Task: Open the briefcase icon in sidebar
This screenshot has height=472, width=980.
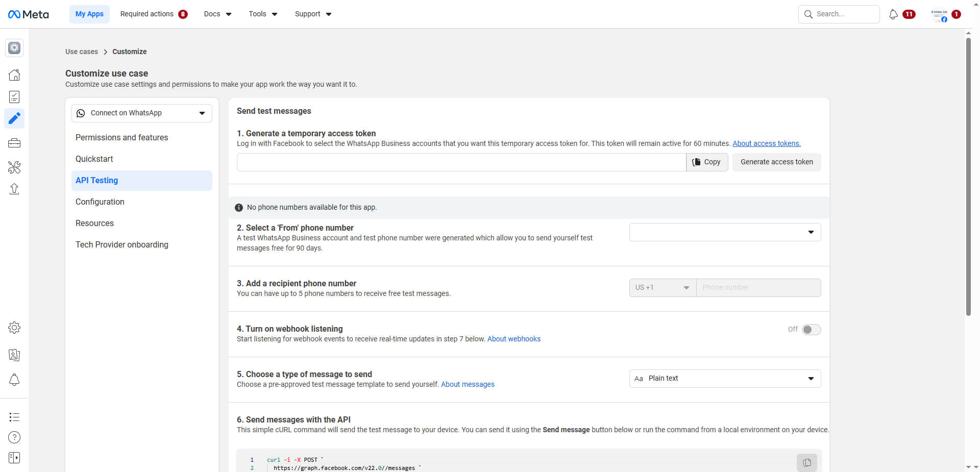Action: tap(14, 143)
